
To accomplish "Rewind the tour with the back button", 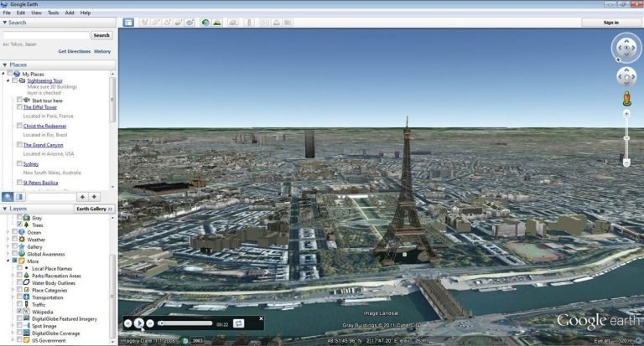I will [128, 323].
